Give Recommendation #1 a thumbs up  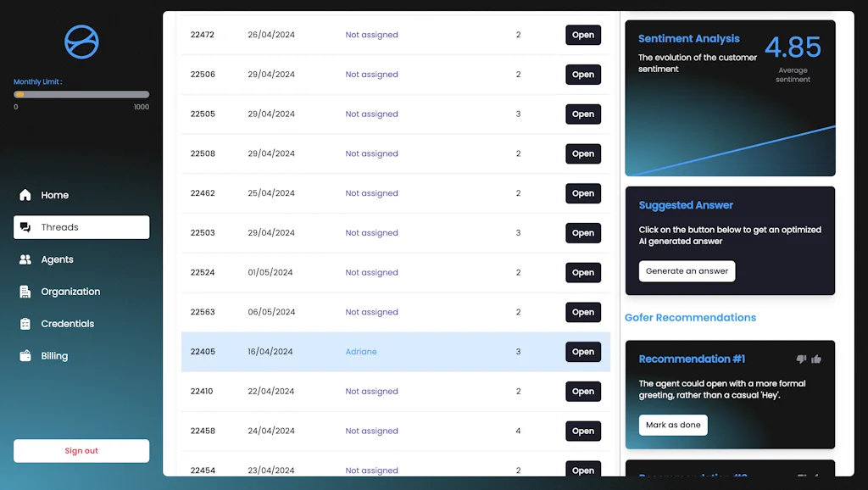point(817,359)
